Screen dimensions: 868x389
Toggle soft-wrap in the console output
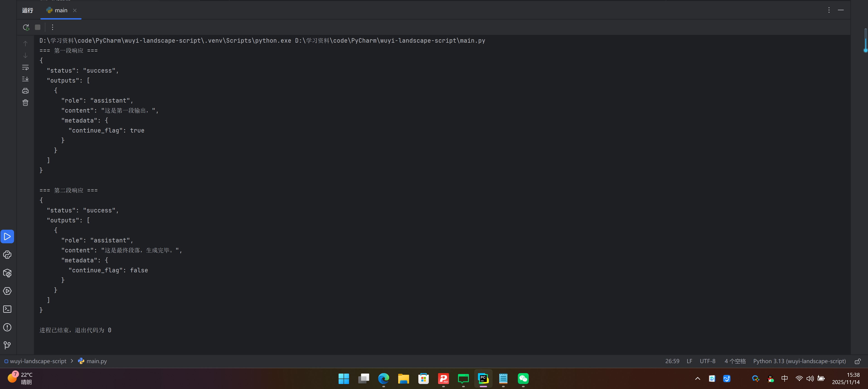point(25,67)
